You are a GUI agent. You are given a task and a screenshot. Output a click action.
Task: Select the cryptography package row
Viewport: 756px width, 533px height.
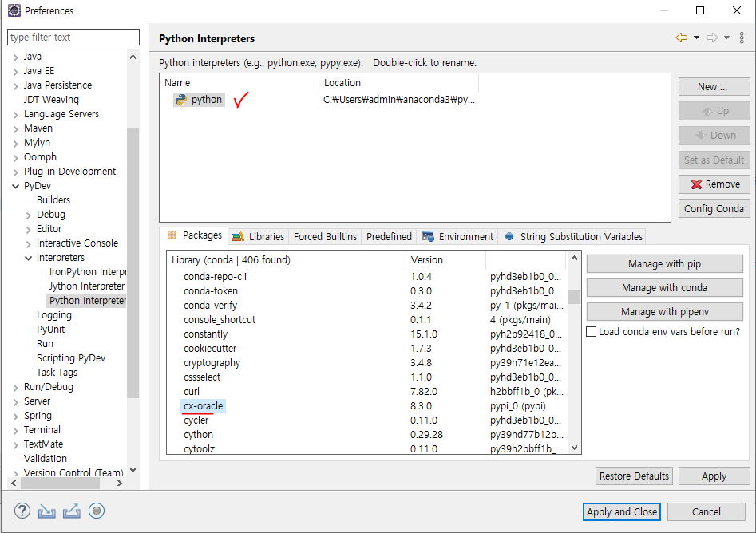pyautogui.click(x=212, y=363)
